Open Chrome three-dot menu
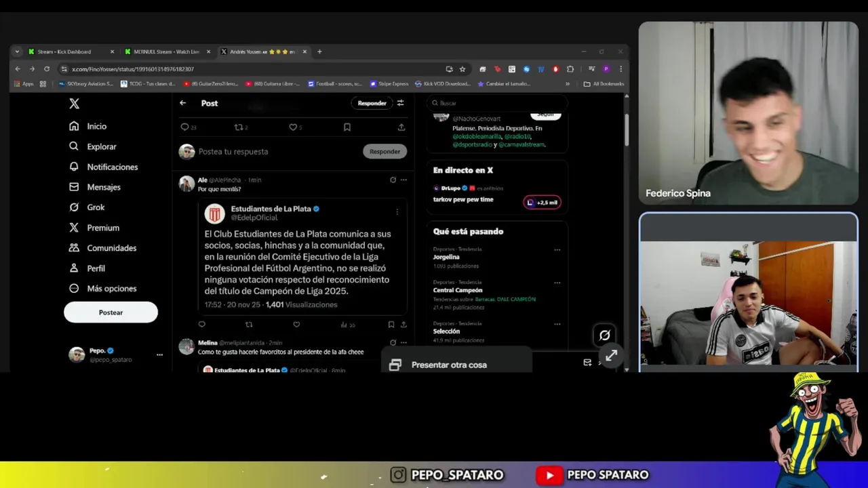Image resolution: width=868 pixels, height=488 pixels. 620,68
